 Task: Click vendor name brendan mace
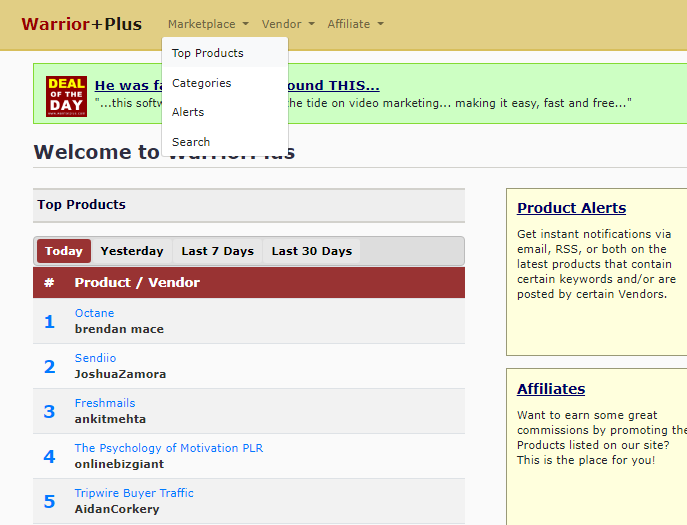coord(119,329)
